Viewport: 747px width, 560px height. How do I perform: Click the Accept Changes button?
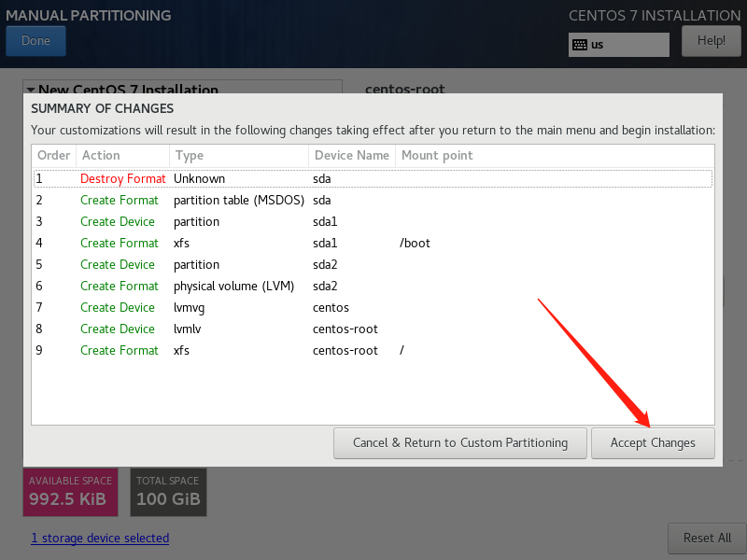coord(653,443)
